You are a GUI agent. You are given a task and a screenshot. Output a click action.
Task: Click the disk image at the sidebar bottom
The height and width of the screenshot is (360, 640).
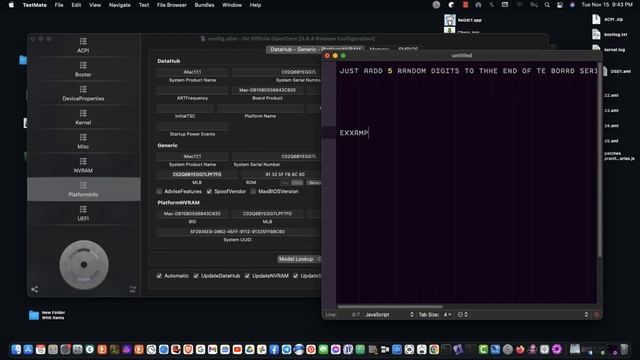[x=84, y=264]
